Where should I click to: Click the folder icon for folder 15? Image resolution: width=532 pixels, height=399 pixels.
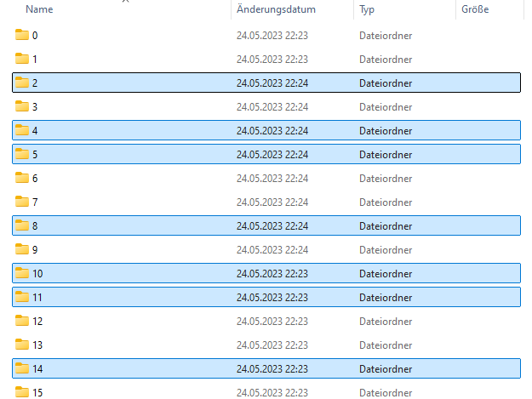[x=22, y=392]
